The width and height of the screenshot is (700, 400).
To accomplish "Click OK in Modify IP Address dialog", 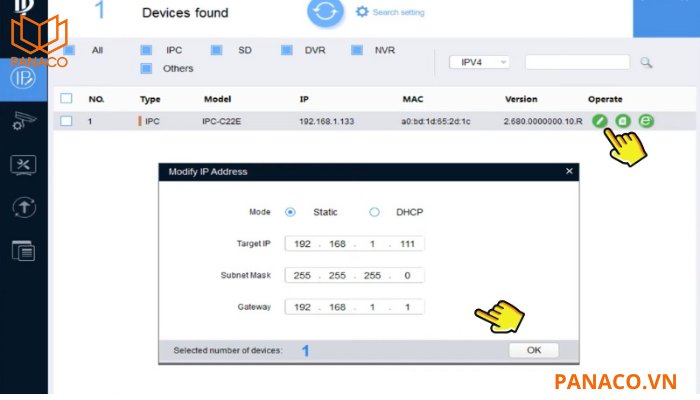I will [533, 350].
